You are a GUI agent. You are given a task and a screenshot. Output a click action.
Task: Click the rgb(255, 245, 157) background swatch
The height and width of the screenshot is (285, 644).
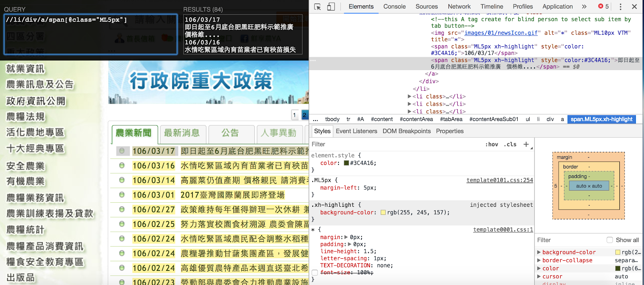point(383,212)
